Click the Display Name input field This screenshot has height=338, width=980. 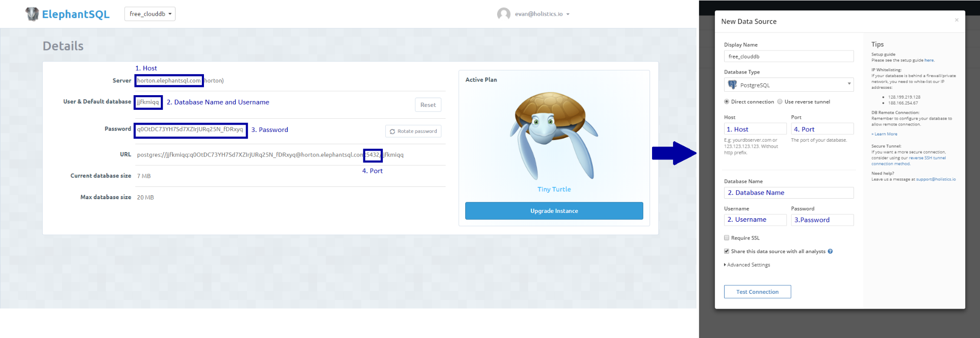[x=789, y=56]
